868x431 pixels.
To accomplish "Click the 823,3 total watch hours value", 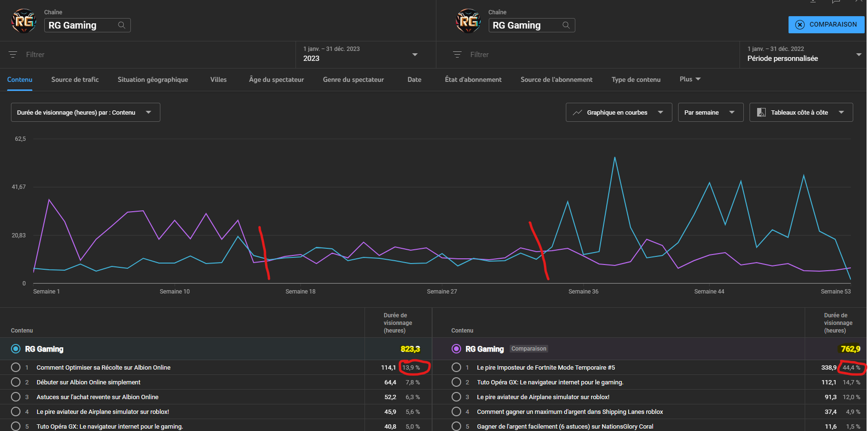I will point(410,349).
